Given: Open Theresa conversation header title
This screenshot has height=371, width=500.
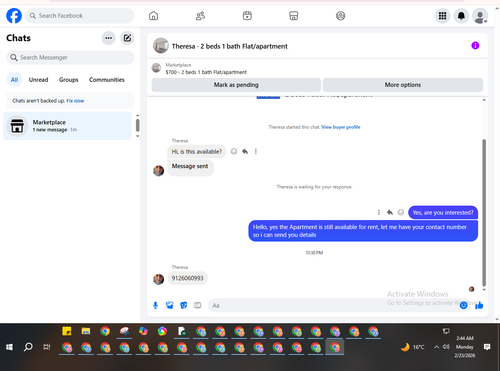Looking at the screenshot, I should pos(229,46).
